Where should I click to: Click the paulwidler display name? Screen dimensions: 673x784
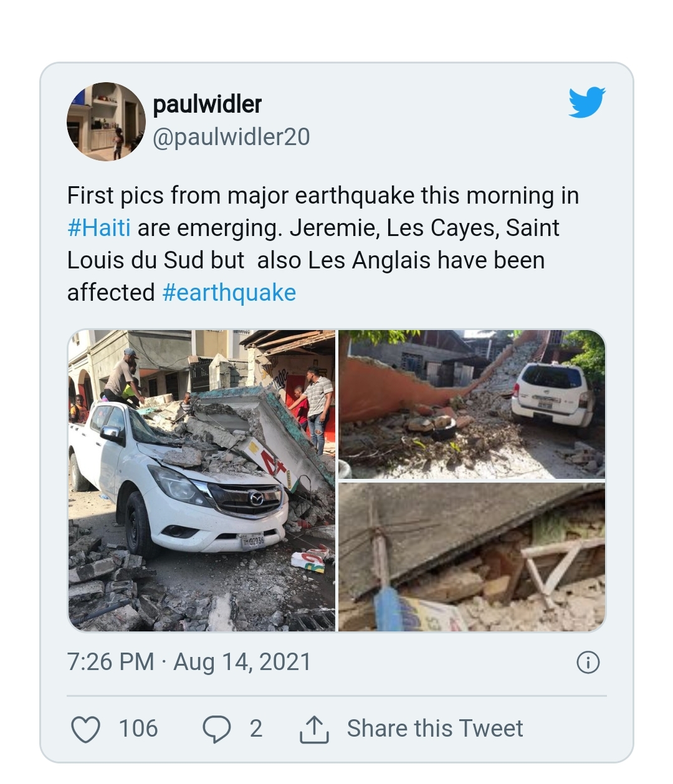coord(207,105)
